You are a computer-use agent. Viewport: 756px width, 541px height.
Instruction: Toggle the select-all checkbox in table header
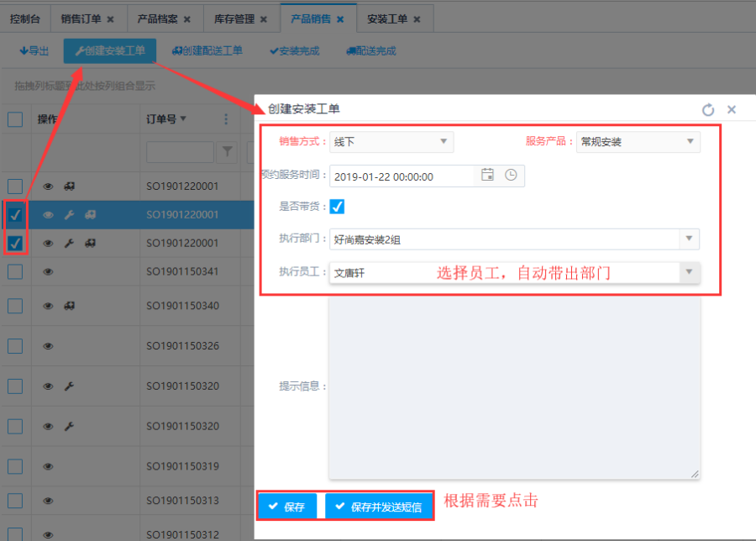(15, 119)
